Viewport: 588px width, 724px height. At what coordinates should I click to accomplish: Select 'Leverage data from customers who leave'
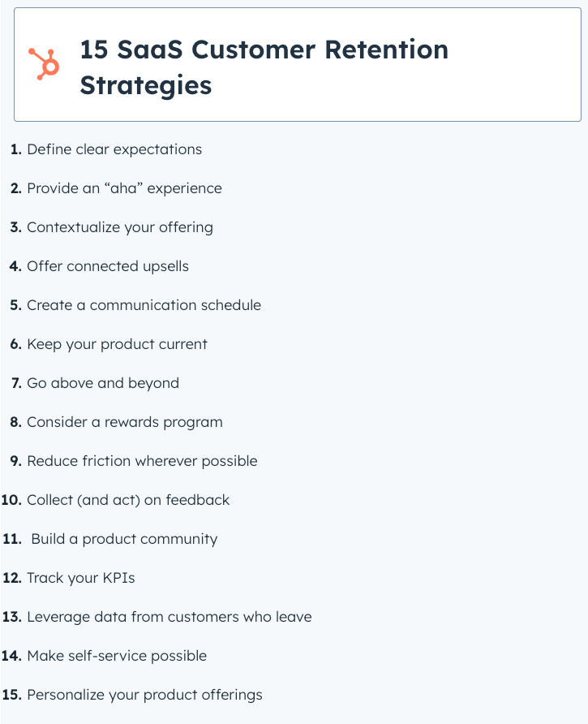170,618
